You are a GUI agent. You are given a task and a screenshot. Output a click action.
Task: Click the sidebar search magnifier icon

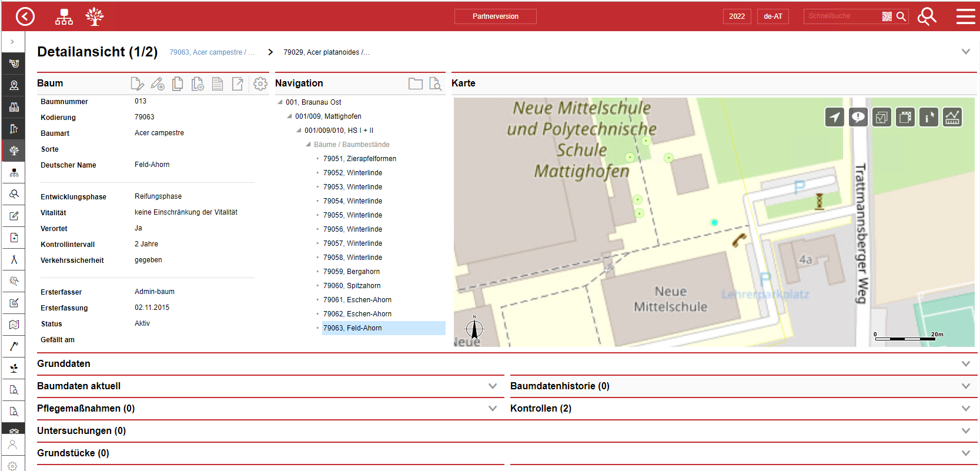coord(14,194)
